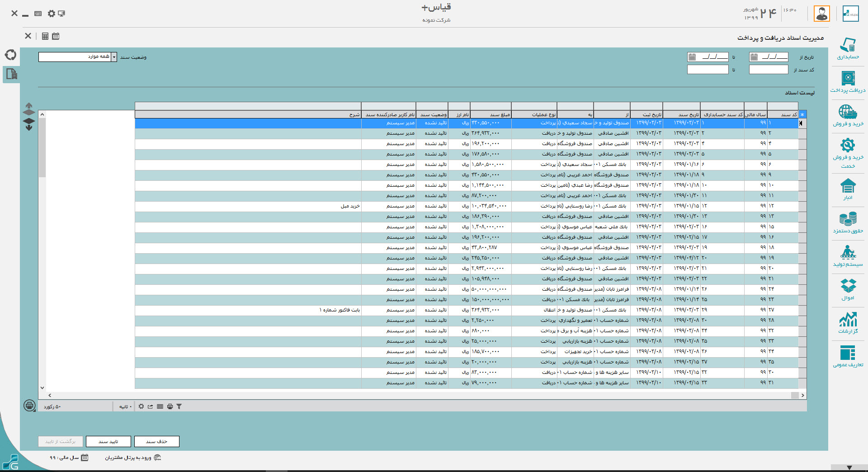This screenshot has height=472, width=868.
Task: Select the row with amount ۶۸۰,۰۰۰
Action: click(467, 331)
